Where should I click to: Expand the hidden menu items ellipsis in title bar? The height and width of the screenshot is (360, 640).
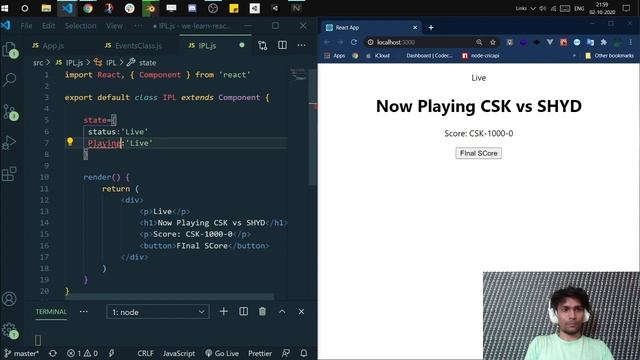coord(138,26)
